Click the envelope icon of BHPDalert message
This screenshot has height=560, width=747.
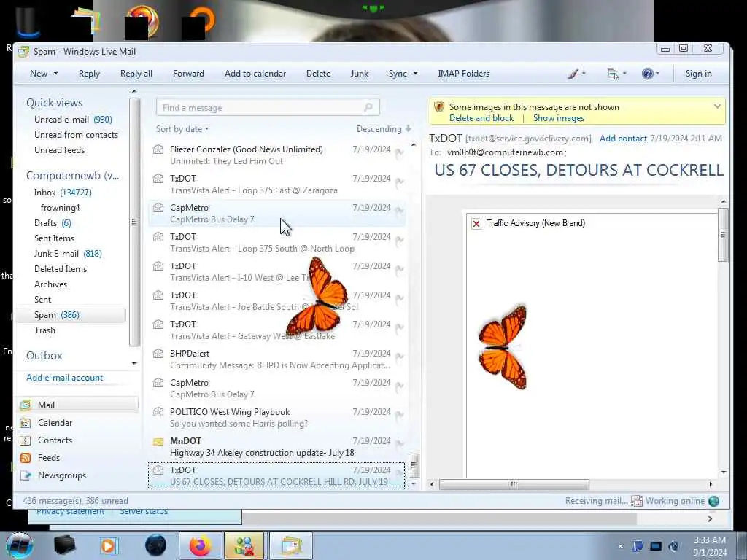pyautogui.click(x=158, y=354)
